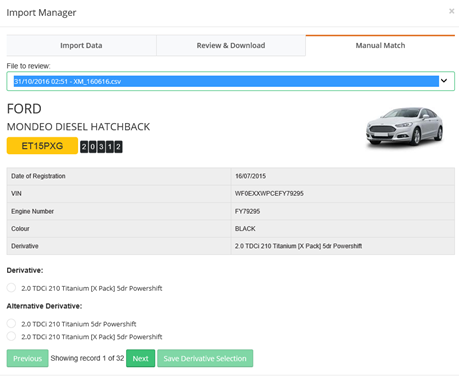Click the Colour value BLACK
This screenshot has height=378, width=459.
pyautogui.click(x=245, y=229)
